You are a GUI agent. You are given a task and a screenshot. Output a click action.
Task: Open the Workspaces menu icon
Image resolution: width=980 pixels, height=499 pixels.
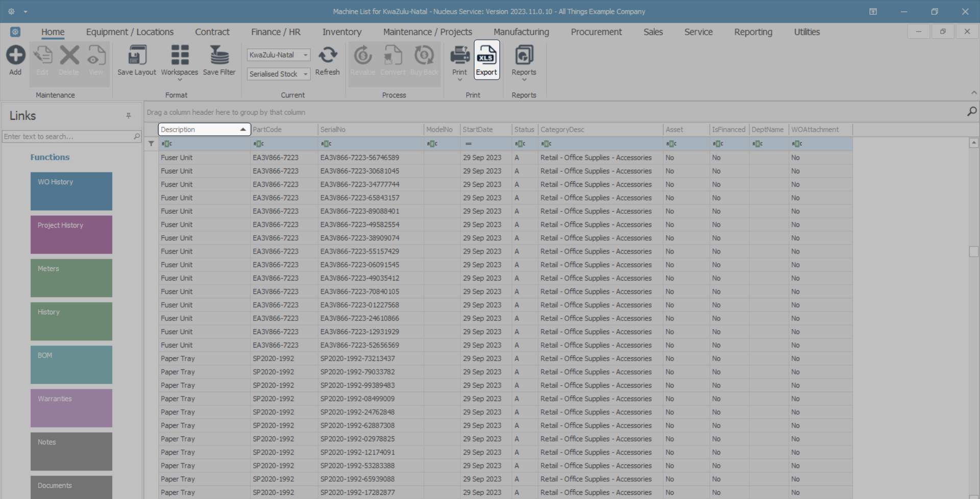pyautogui.click(x=179, y=56)
